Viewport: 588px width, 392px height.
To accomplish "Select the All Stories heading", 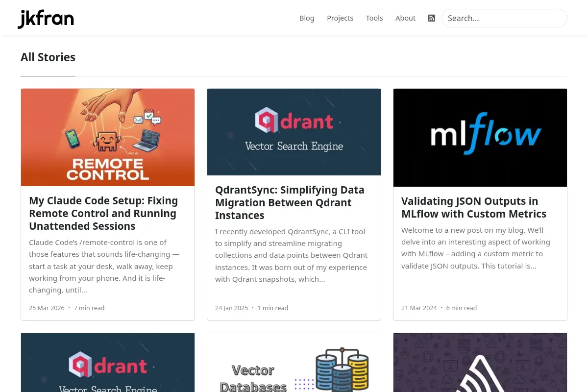I will pos(48,57).
